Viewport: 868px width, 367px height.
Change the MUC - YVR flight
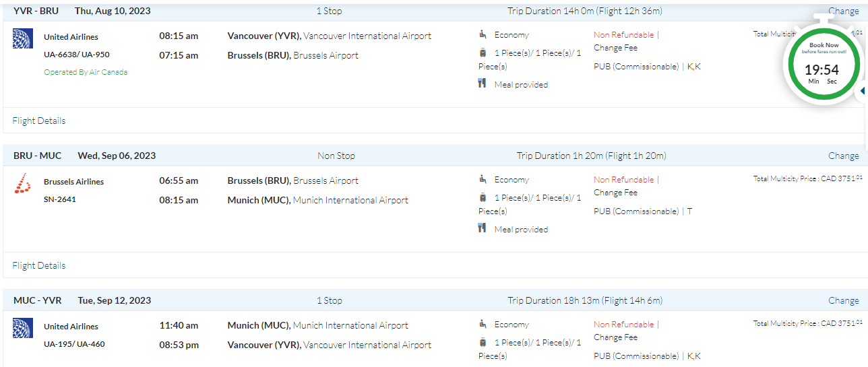[x=843, y=300]
